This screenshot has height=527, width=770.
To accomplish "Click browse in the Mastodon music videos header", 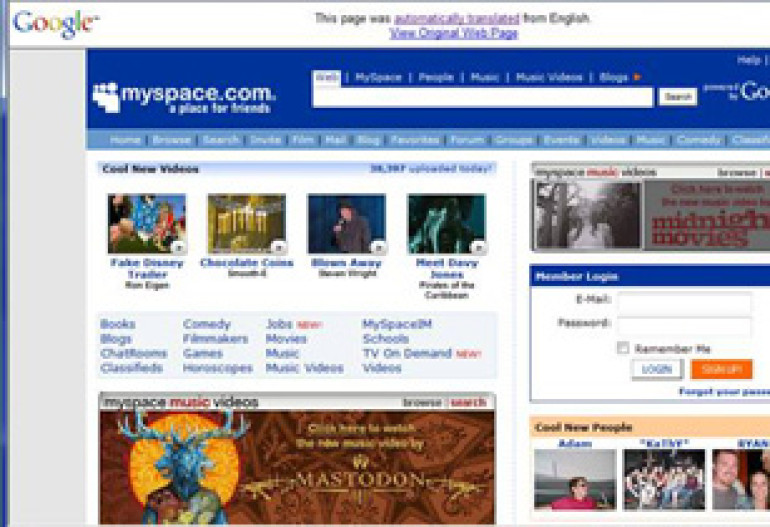I will coord(422,402).
